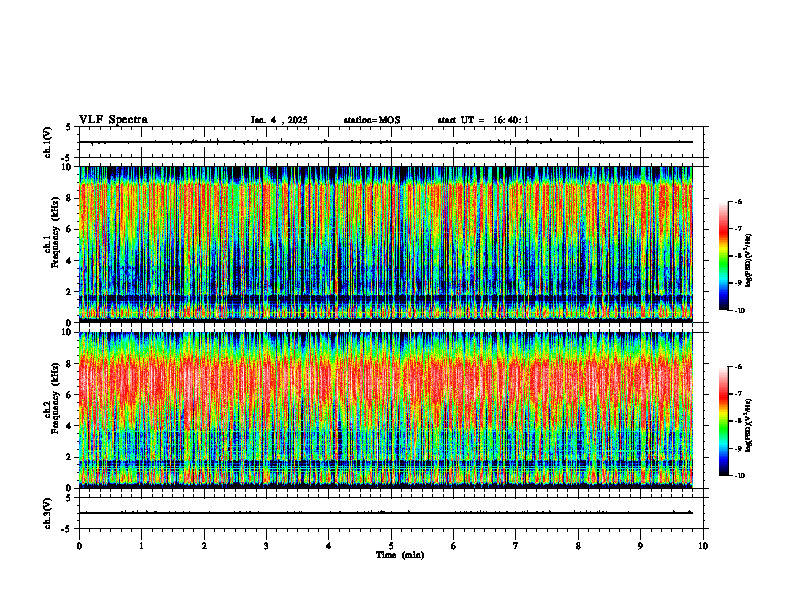Click the "2" kHz tick on ch.2 axis
The image size is (792, 612).
click(70, 457)
